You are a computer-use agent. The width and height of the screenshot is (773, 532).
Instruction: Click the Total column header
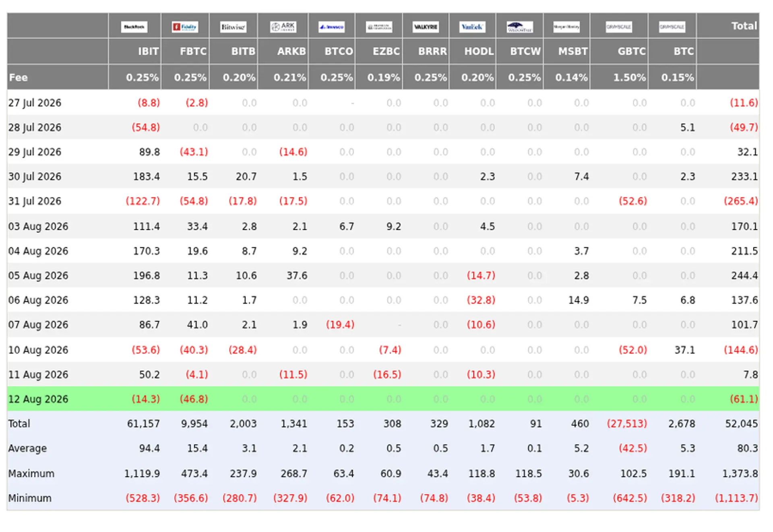coord(744,26)
